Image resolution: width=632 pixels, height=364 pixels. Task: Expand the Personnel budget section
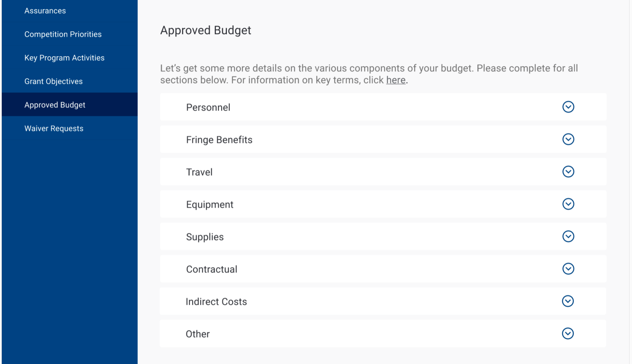point(208,107)
